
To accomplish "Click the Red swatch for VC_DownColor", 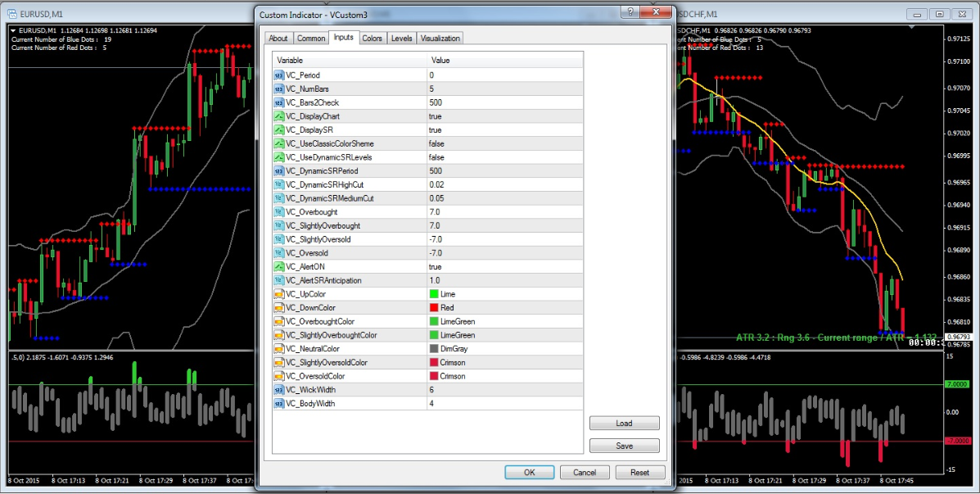I will click(434, 308).
